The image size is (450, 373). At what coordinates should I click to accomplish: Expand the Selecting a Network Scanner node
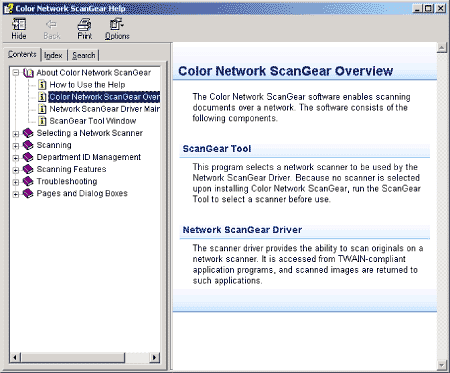point(15,134)
